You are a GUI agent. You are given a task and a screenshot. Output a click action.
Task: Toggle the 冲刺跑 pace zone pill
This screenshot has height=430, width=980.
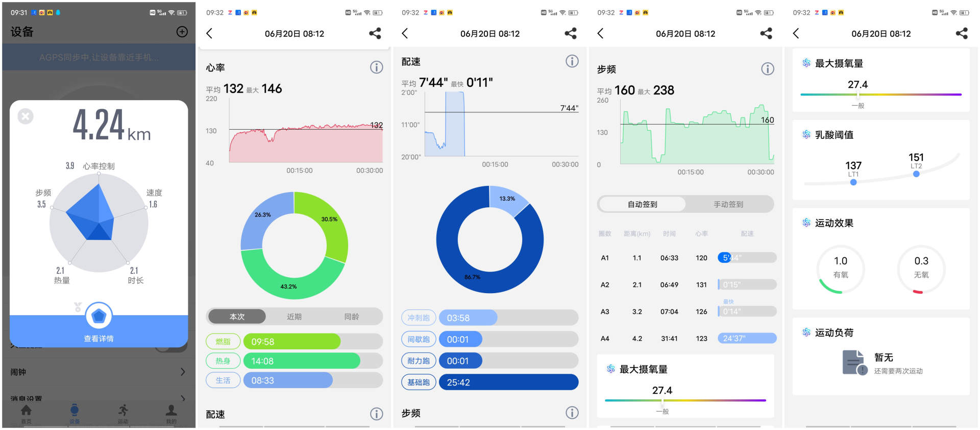coord(419,318)
